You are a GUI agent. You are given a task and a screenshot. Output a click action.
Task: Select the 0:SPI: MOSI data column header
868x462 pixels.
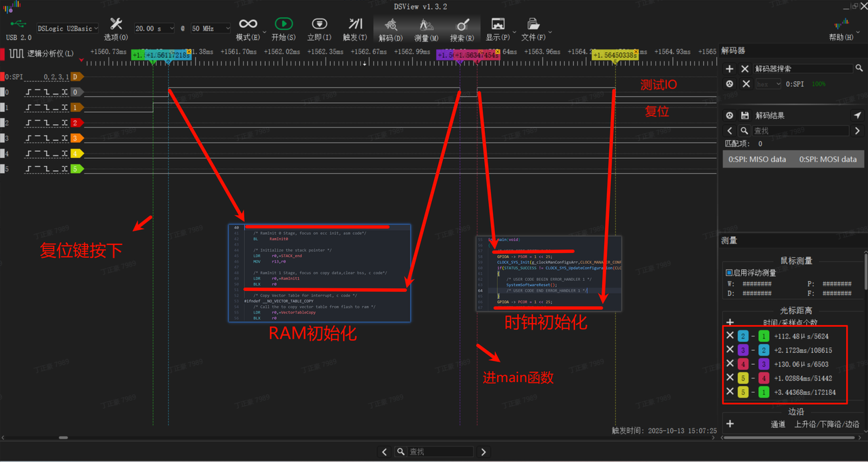[827, 159]
